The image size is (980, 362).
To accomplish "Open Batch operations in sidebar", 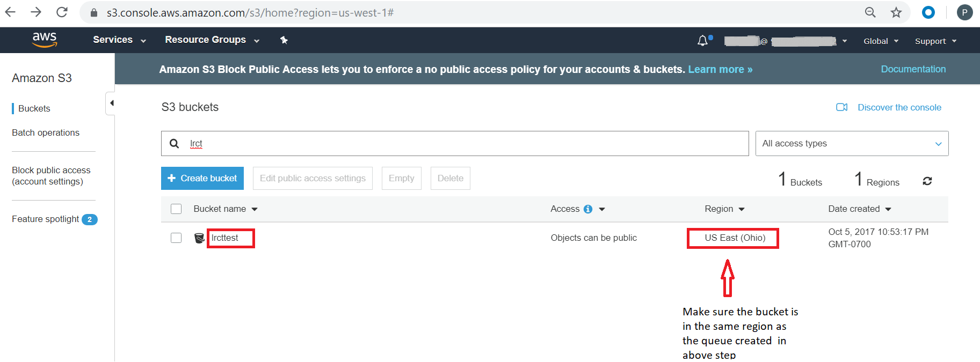I will [x=46, y=132].
